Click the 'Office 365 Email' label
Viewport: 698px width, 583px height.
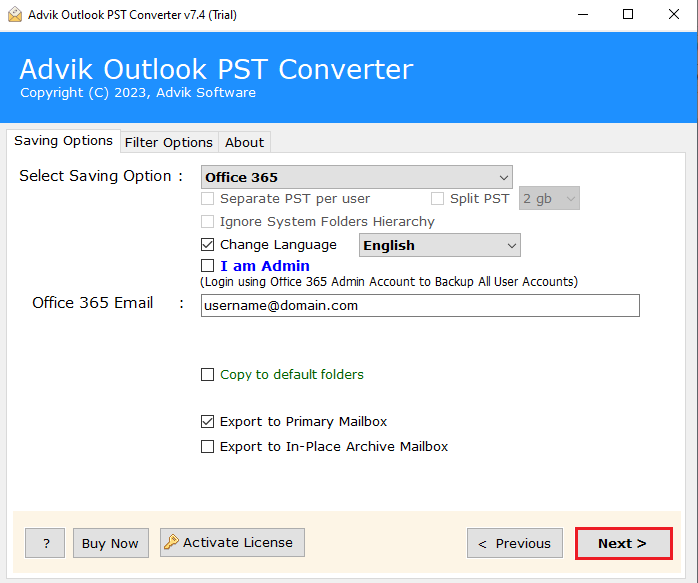pos(93,303)
